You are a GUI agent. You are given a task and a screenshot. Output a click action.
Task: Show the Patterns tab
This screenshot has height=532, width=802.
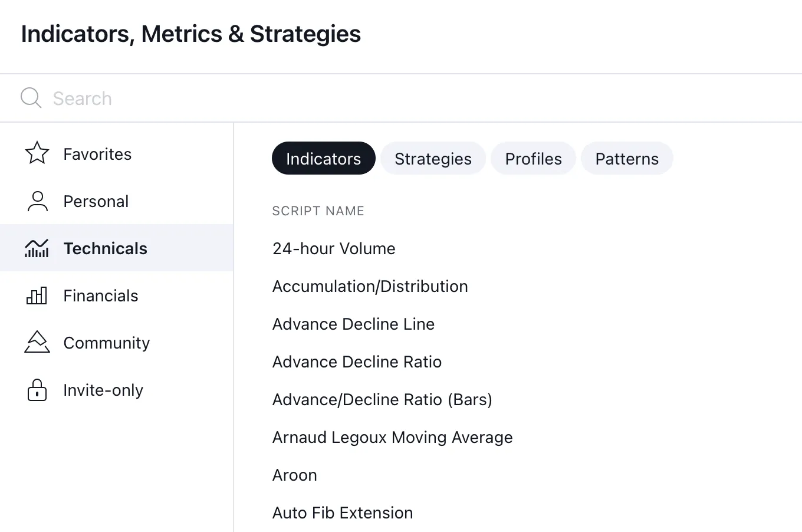coord(626,159)
